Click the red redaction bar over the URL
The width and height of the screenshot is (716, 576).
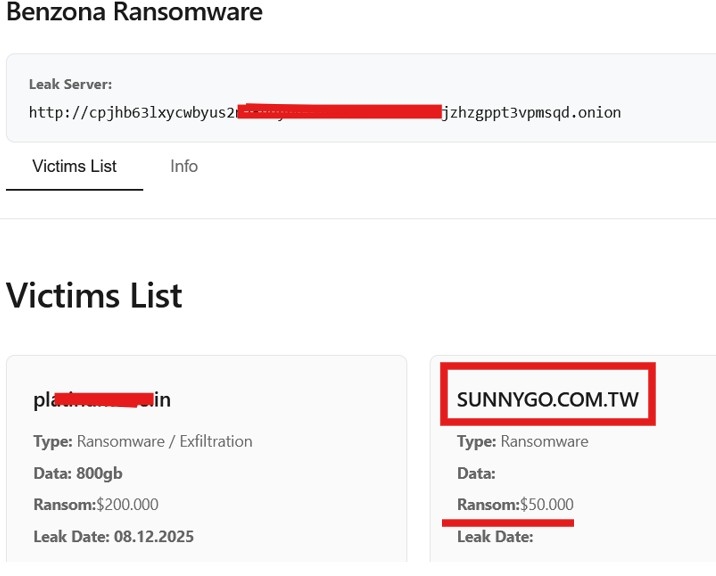click(x=340, y=109)
